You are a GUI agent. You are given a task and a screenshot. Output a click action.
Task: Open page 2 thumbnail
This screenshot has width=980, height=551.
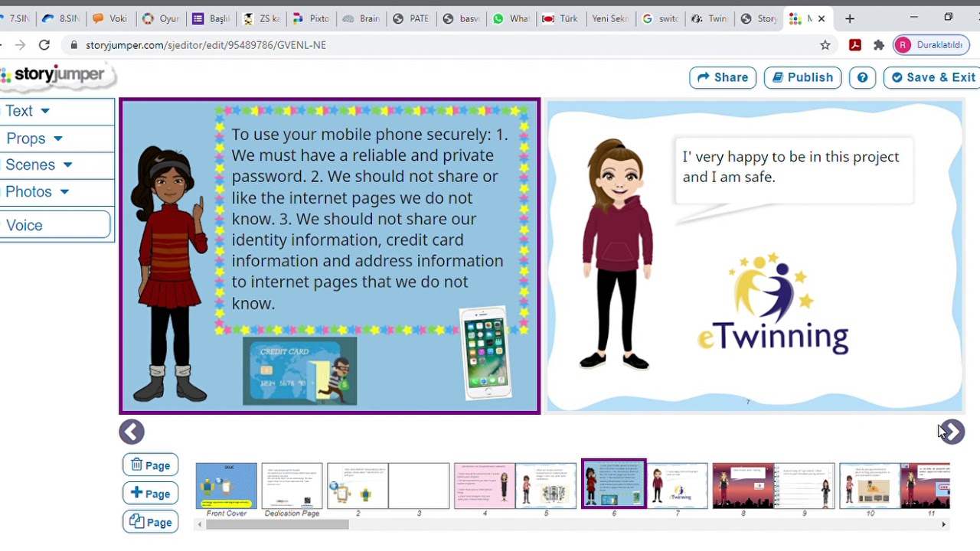358,486
